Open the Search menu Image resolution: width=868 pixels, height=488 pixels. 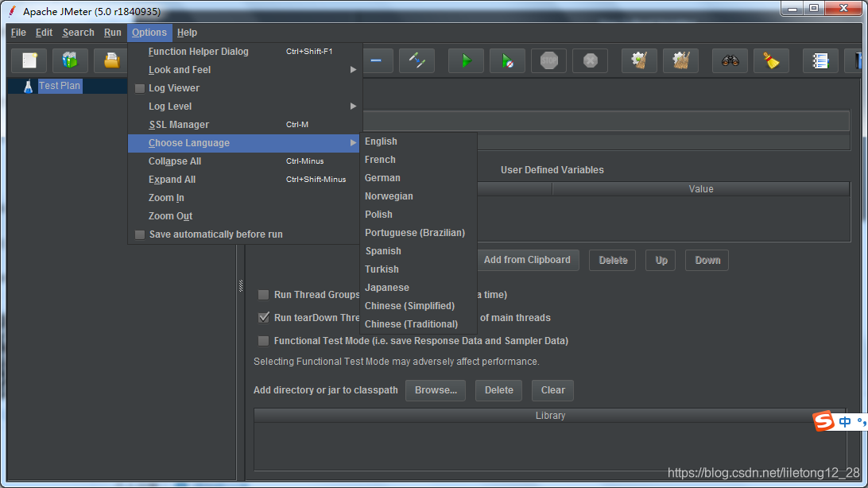point(78,33)
